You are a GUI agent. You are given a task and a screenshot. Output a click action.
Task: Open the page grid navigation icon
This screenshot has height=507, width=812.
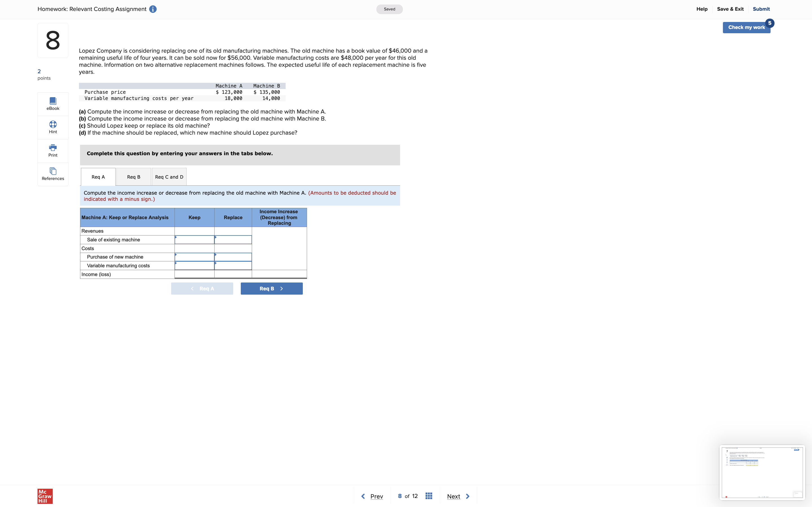(x=429, y=496)
